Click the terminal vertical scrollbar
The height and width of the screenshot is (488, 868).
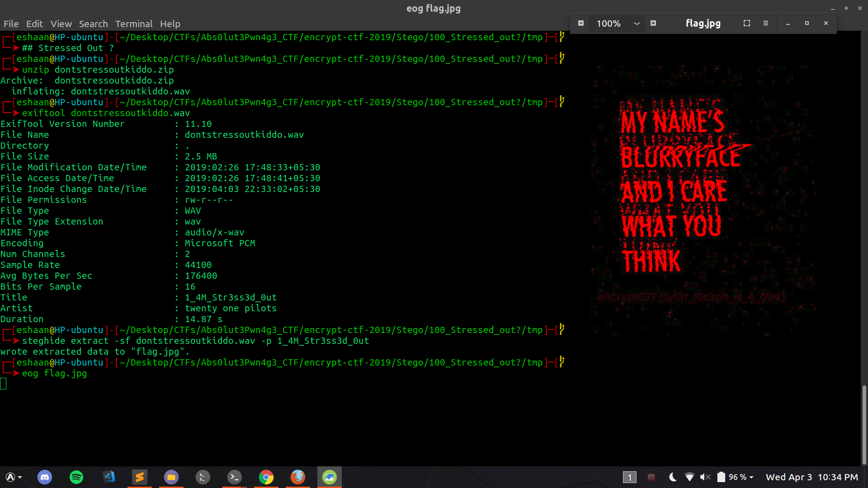click(864, 425)
